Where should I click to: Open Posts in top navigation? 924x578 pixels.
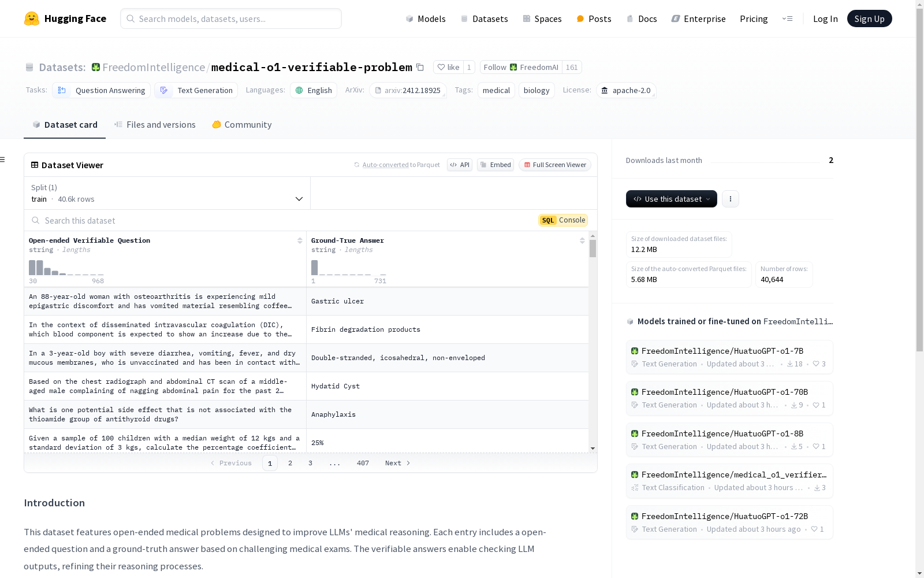point(594,18)
